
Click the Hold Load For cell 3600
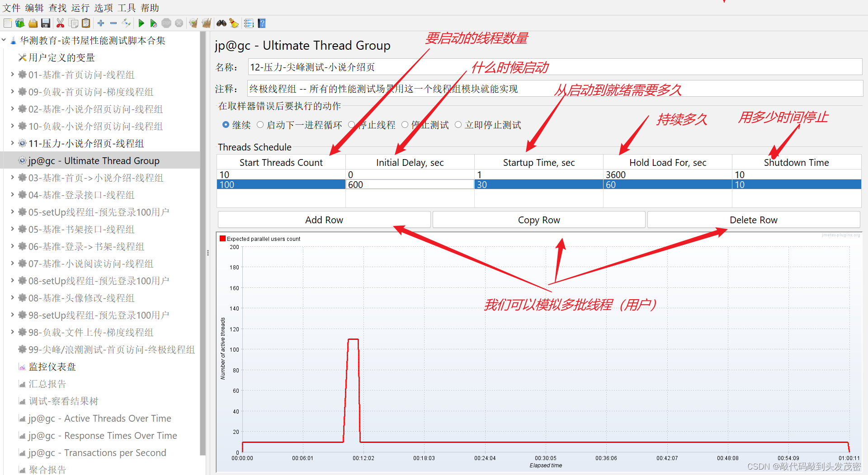pos(668,174)
